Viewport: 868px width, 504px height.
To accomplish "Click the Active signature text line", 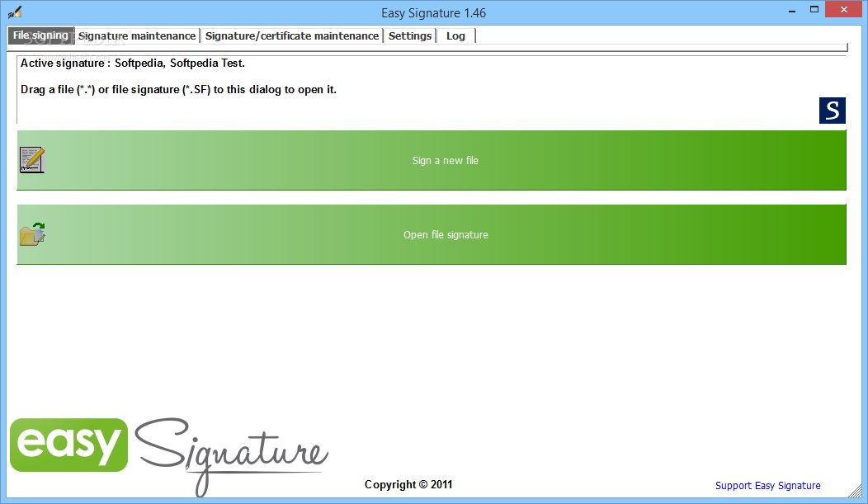I will tap(132, 63).
